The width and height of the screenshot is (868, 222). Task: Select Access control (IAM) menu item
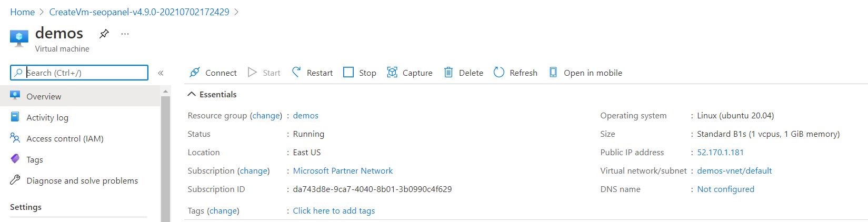click(65, 139)
